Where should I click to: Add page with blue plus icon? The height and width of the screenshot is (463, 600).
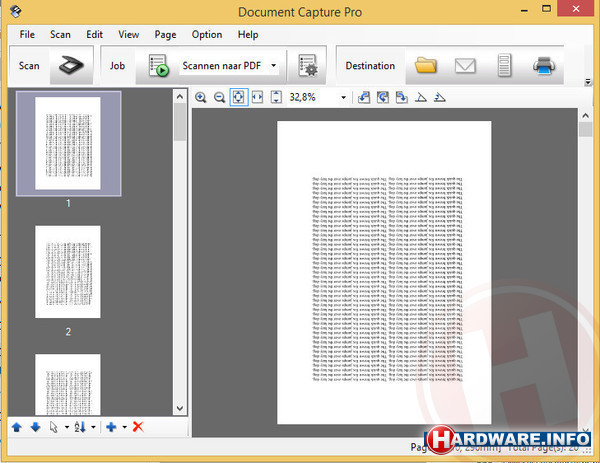[x=111, y=427]
